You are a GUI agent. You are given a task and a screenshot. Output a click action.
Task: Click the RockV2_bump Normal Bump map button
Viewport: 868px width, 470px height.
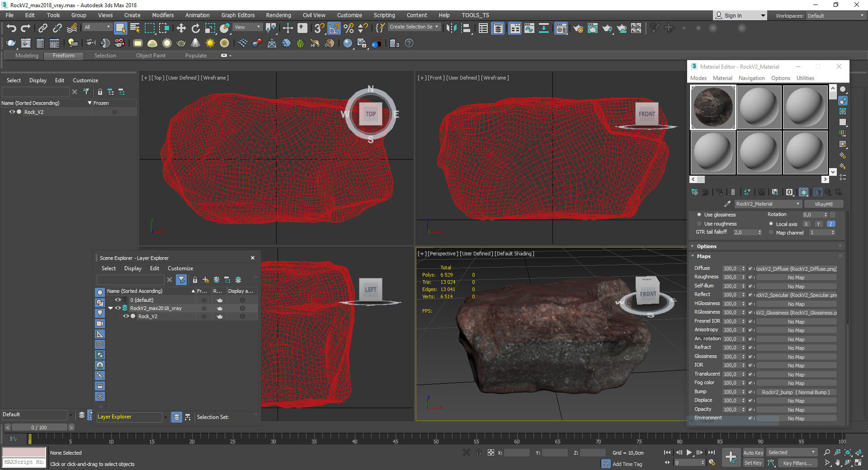(796, 392)
